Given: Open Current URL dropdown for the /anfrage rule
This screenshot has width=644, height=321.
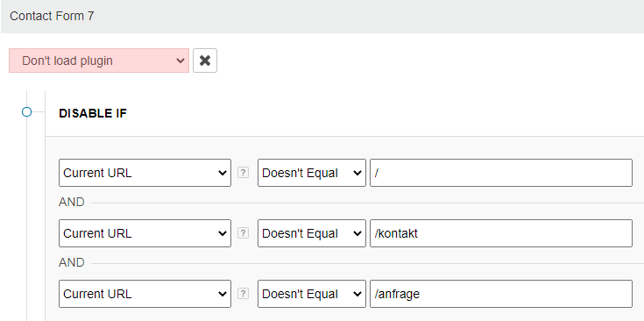Looking at the screenshot, I should click(145, 294).
